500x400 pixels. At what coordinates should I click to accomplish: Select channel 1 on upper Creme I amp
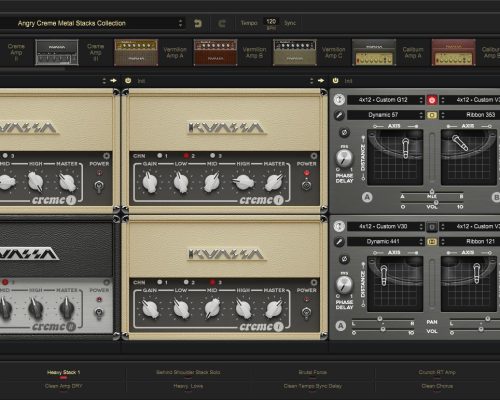coord(160,156)
